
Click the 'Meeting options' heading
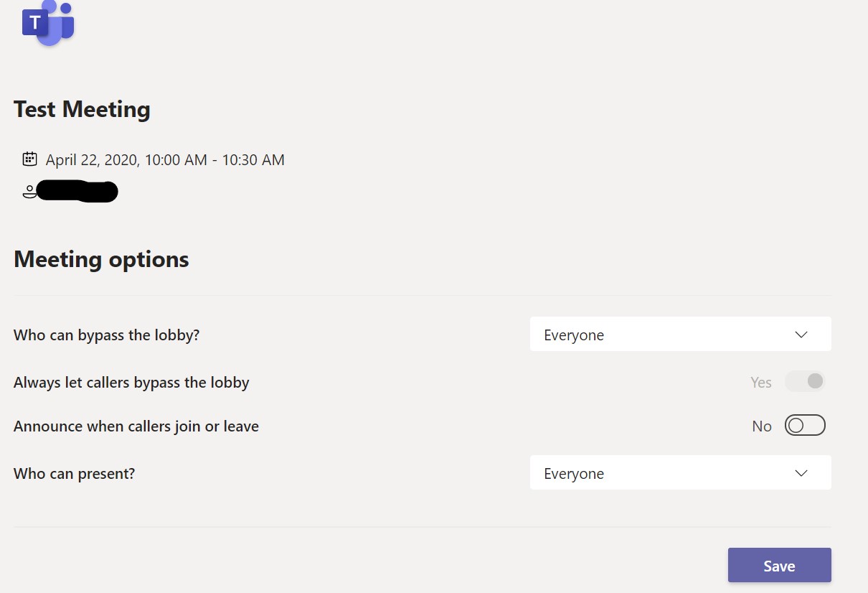[101, 259]
